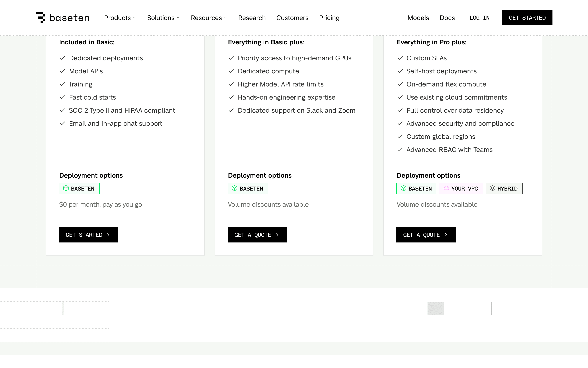588x368 pixels.
Task: Click '$0 per month, pay as you go' text
Action: click(x=100, y=204)
